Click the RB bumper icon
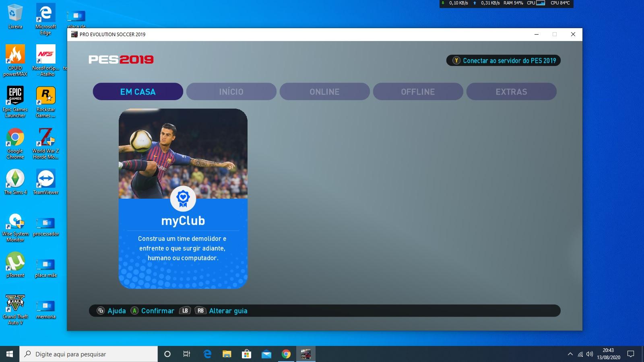 point(200,311)
